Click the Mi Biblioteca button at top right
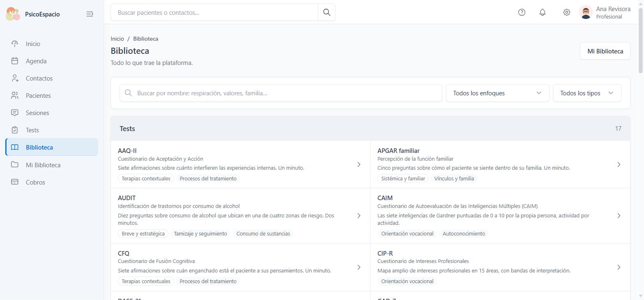This screenshot has height=300, width=644. click(x=605, y=51)
